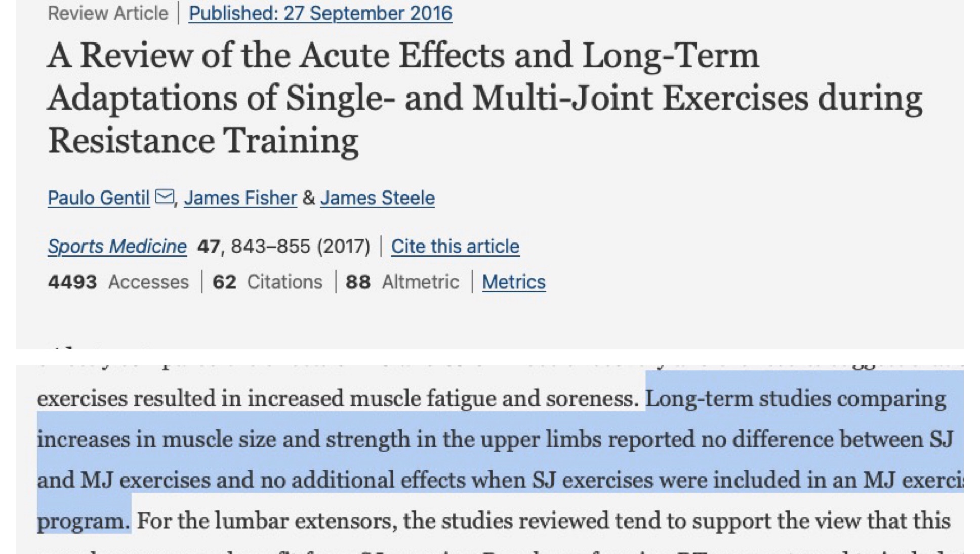This screenshot has width=980, height=554.
Task: Click the highlighted text 'Long-term studies comparing'
Action: 795,399
